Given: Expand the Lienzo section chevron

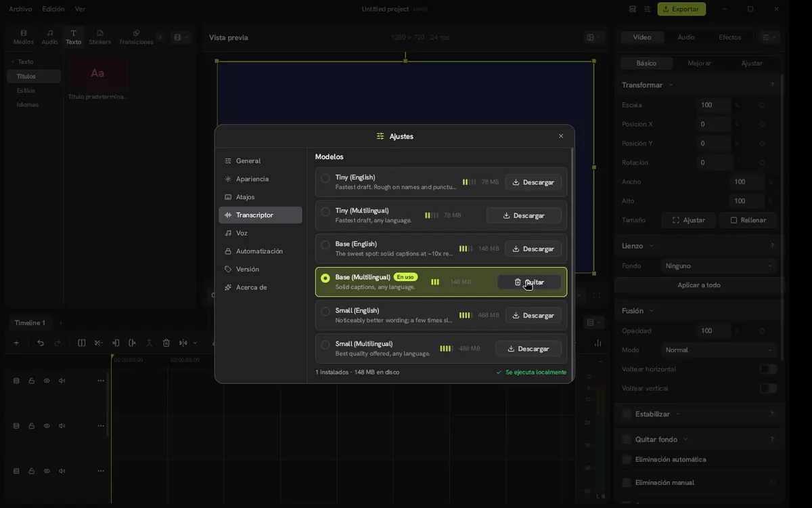Looking at the screenshot, I should tap(651, 246).
